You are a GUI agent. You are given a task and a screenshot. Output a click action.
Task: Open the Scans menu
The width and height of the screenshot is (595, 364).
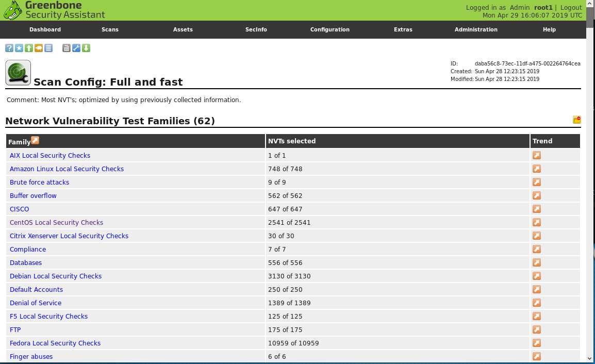tap(110, 29)
